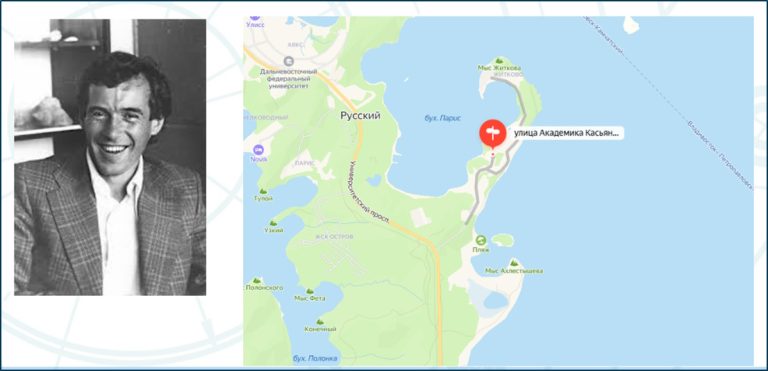Click the black-and-white portrait photo
Viewport: 768px width, 371px height.
110,157
